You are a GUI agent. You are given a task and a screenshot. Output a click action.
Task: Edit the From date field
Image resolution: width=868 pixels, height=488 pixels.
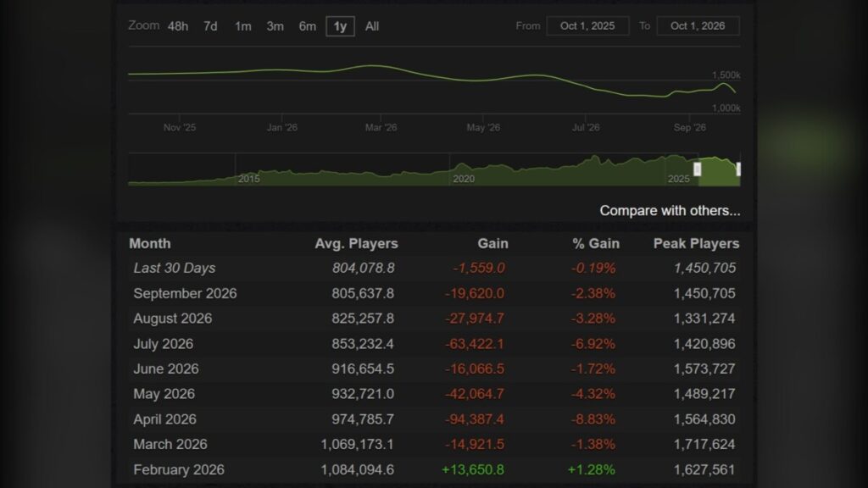tap(587, 26)
